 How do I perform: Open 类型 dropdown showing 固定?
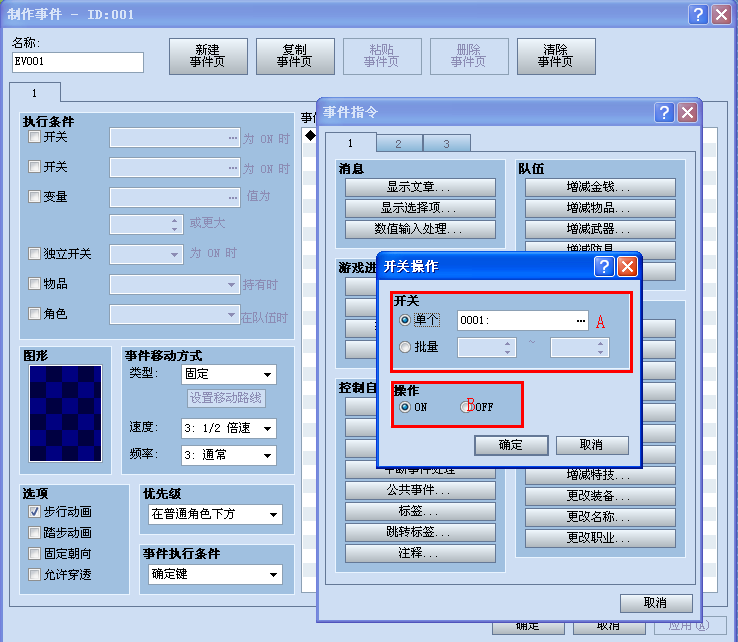pos(229,375)
